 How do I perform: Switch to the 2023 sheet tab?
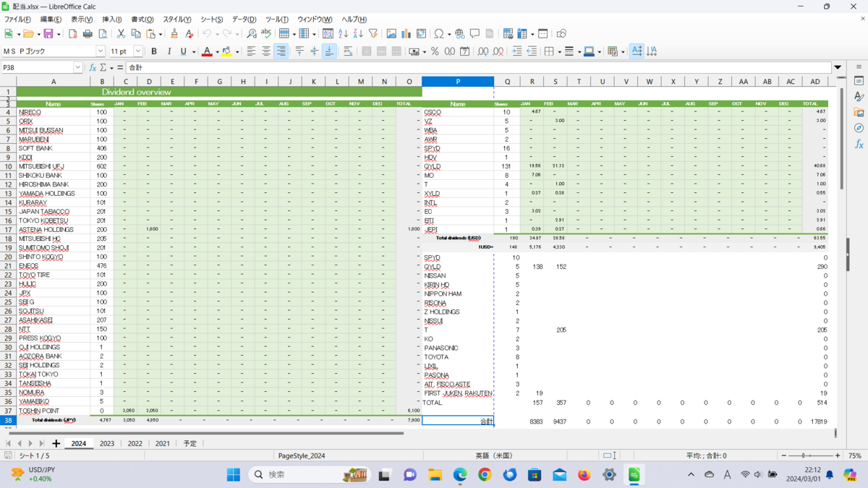pos(107,443)
